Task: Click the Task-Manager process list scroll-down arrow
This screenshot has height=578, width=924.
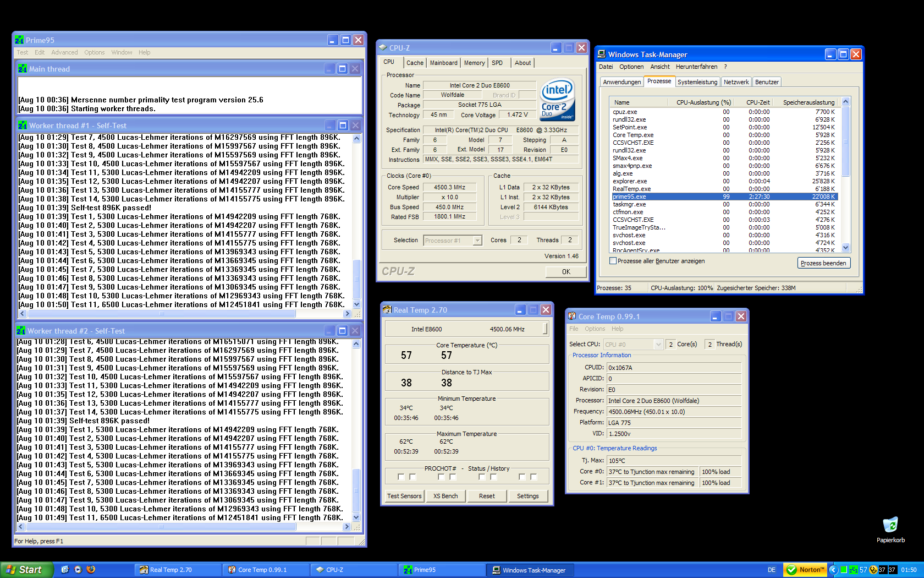Action: click(846, 248)
